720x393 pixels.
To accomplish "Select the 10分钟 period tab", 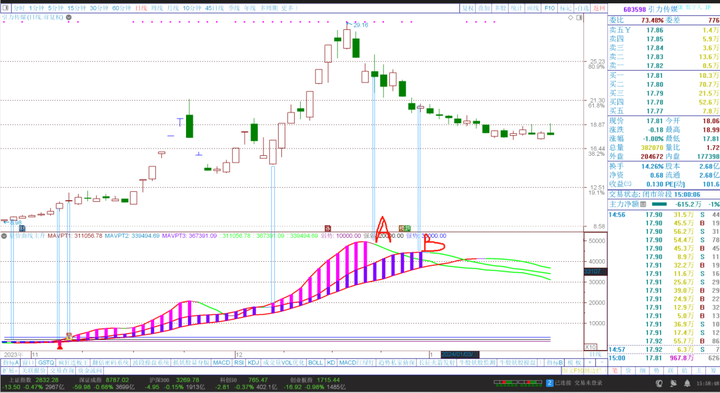I will click(192, 8).
